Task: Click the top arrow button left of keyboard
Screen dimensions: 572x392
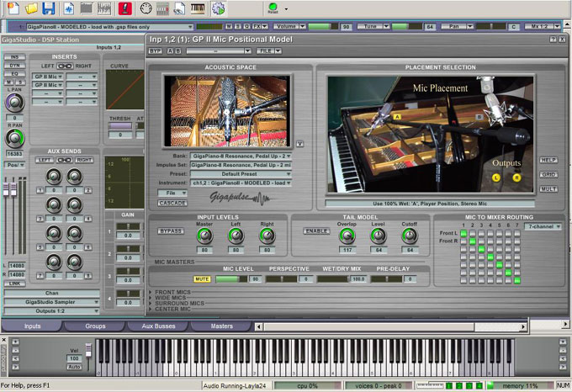Action: [x=15, y=342]
